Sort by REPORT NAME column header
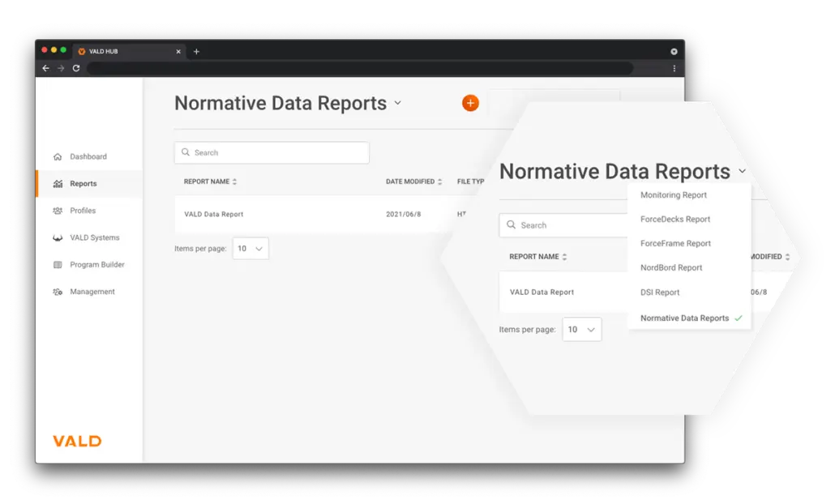The height and width of the screenshot is (504, 835). point(210,182)
